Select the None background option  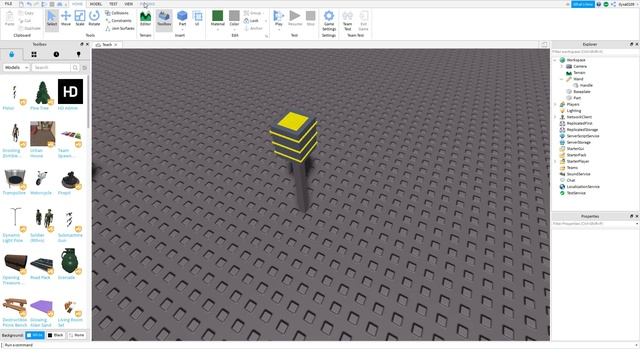point(77,335)
